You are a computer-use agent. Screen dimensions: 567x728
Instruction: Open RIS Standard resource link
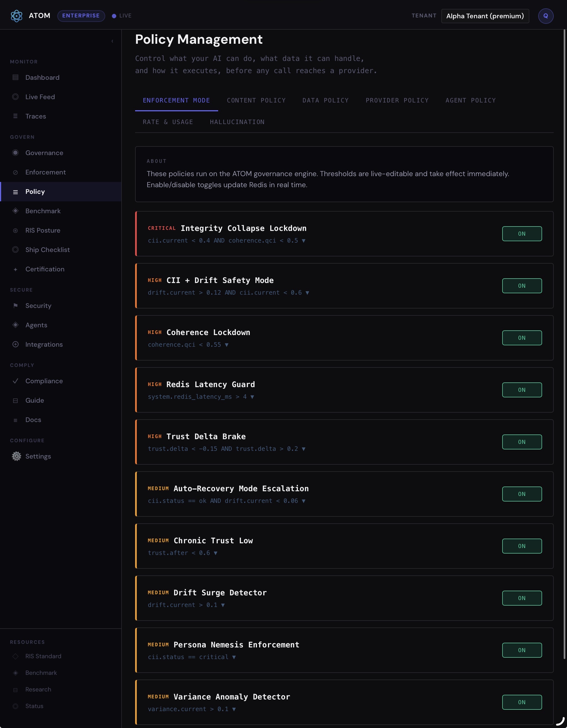coord(43,656)
